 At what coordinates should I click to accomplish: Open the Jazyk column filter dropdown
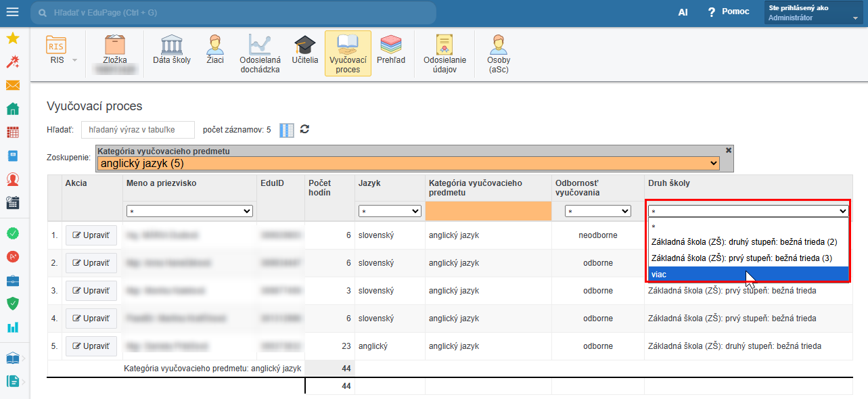click(x=390, y=212)
